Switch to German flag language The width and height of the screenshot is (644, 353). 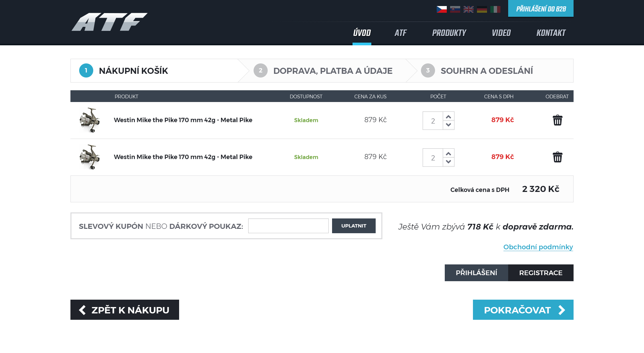pyautogui.click(x=482, y=9)
